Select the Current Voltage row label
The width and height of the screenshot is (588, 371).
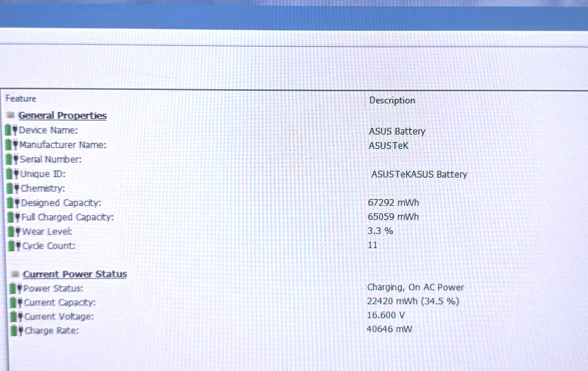(x=59, y=317)
